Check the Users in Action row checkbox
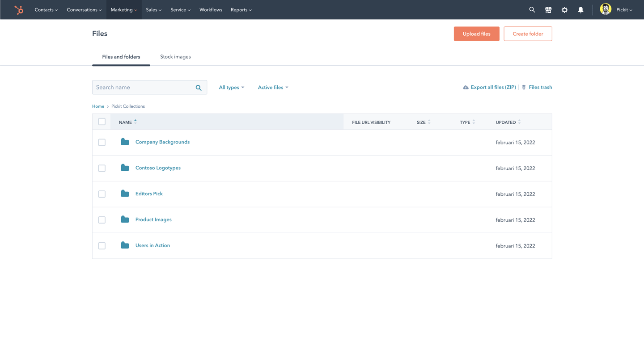The height and width of the screenshot is (362, 644). 102,246
